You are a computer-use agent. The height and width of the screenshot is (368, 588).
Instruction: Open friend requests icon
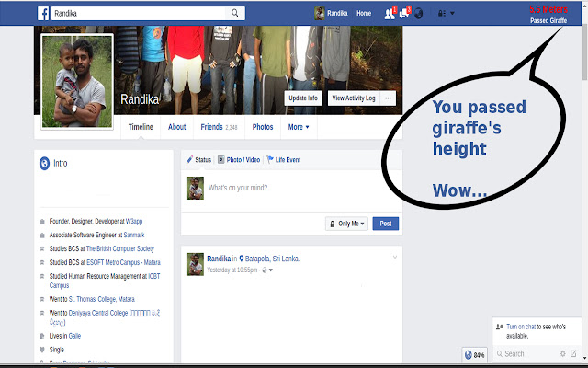tap(390, 14)
